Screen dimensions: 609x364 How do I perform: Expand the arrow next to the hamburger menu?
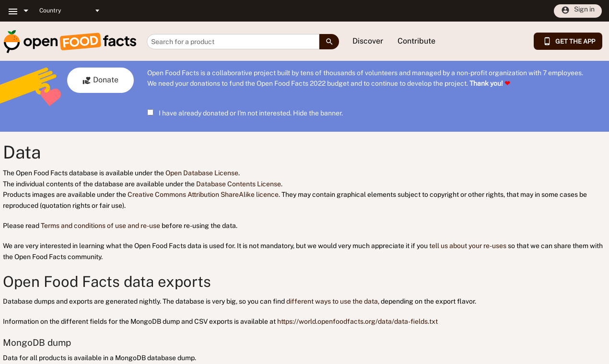click(x=26, y=10)
